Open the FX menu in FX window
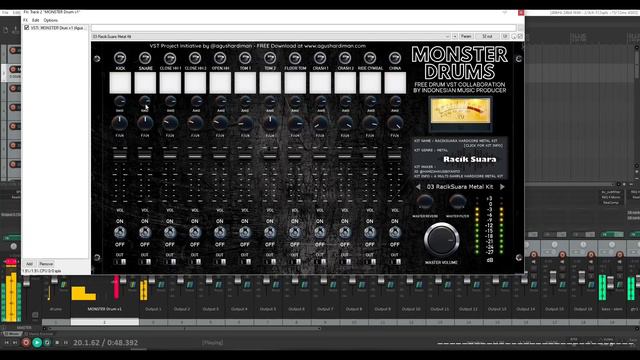640x360 pixels. tap(25, 20)
